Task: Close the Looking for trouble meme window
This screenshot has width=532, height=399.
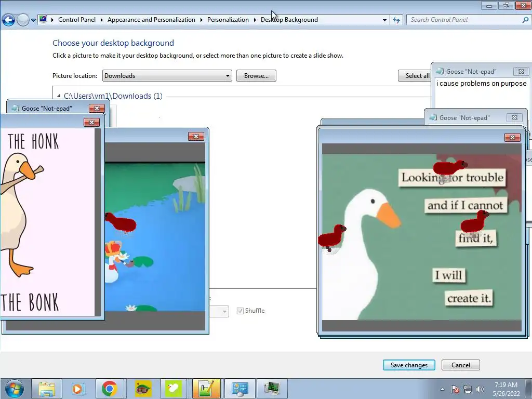Action: [x=512, y=137]
